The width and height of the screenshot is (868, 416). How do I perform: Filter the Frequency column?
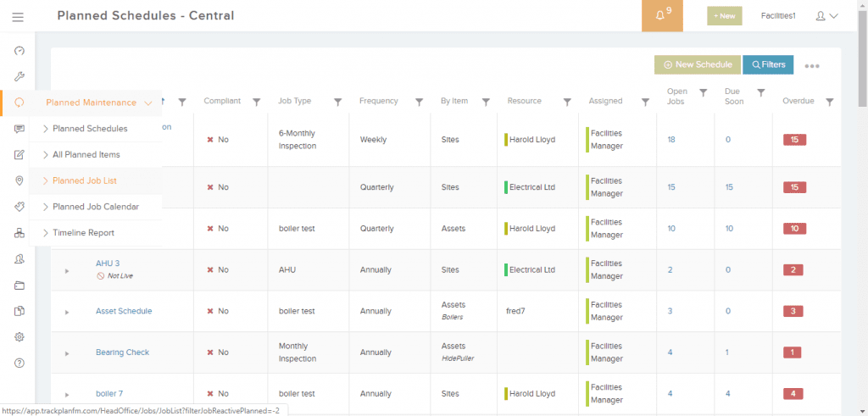(x=420, y=102)
